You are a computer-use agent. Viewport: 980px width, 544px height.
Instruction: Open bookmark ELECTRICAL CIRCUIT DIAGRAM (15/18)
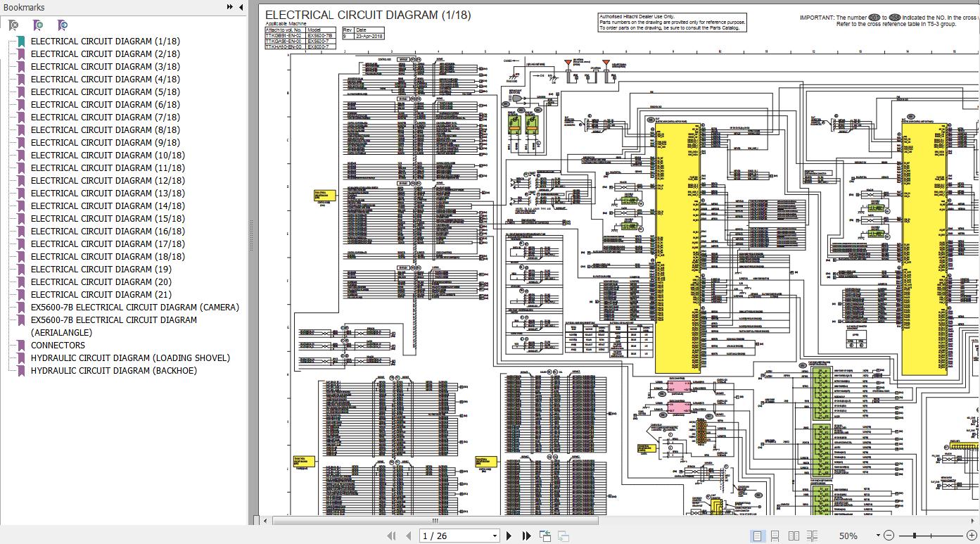pos(108,219)
